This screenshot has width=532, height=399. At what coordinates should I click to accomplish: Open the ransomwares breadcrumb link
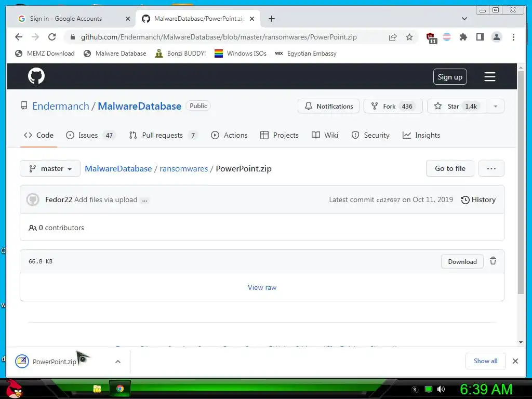tap(183, 169)
